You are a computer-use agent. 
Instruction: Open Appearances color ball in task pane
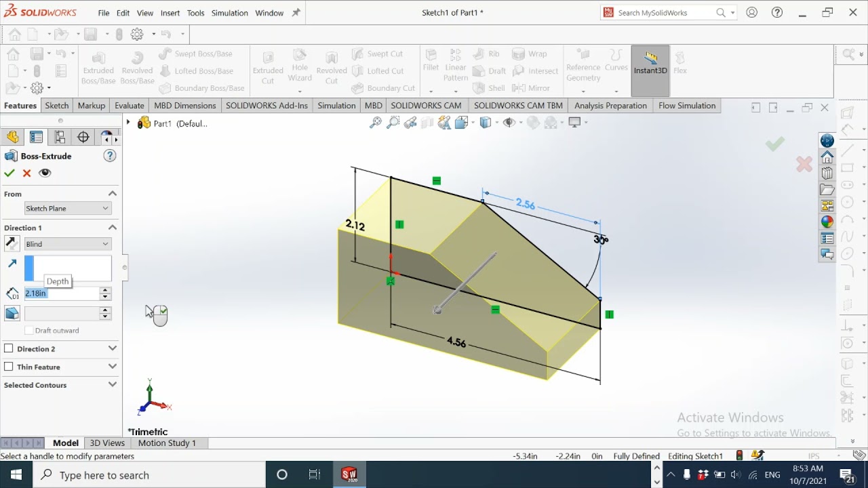pos(827,222)
